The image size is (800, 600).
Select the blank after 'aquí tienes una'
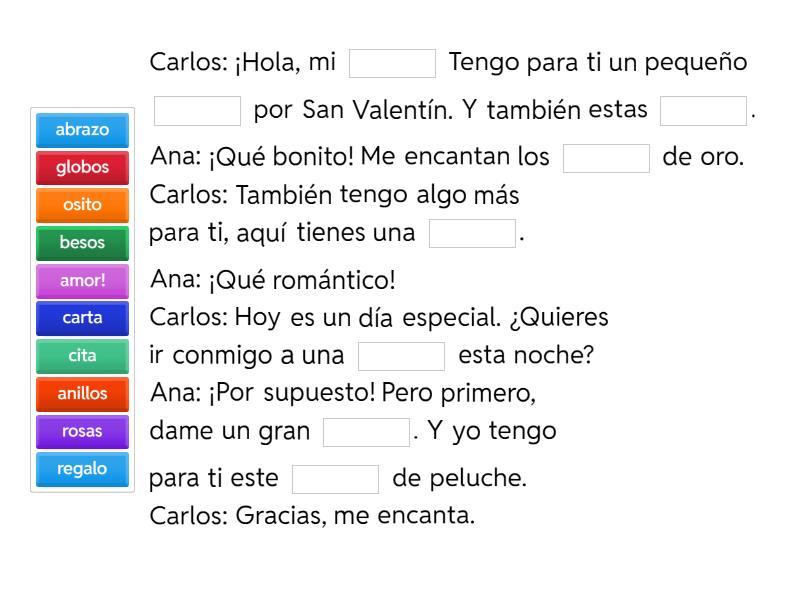click(472, 234)
